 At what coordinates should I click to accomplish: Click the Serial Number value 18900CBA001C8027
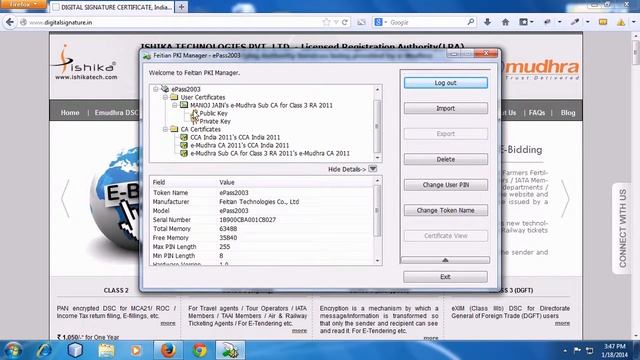tap(247, 220)
